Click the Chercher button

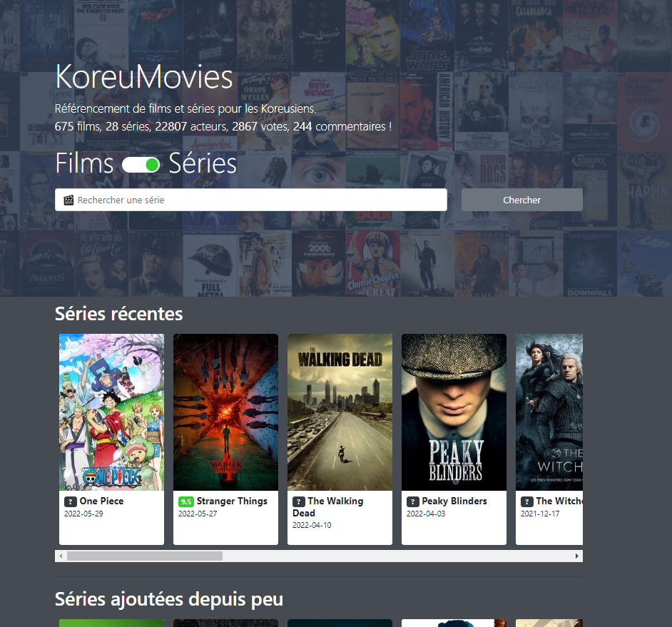(x=521, y=200)
